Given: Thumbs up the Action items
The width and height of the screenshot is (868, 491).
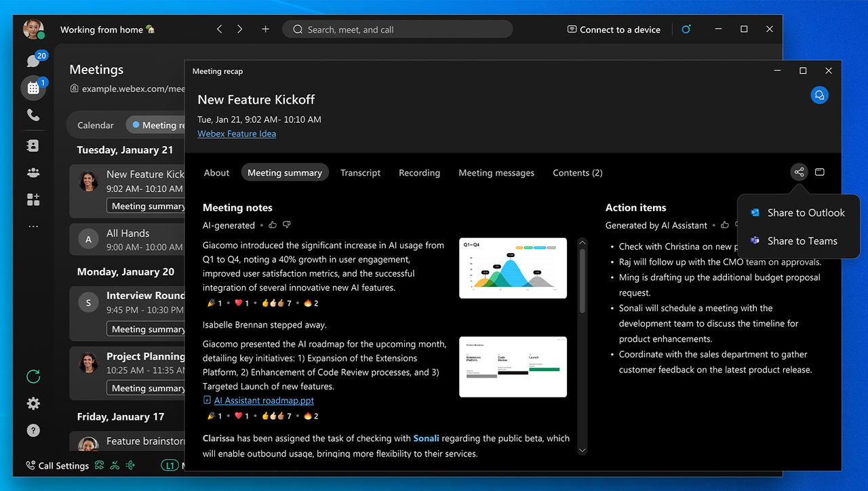Looking at the screenshot, I should click(x=725, y=224).
